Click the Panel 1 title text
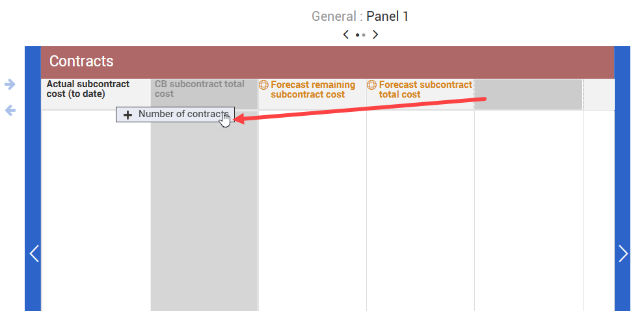Image resolution: width=644 pixels, height=311 pixels. 388,16
